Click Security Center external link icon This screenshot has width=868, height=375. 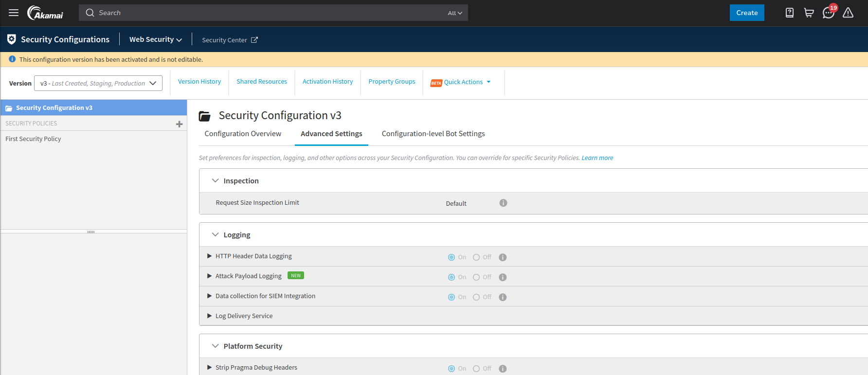254,40
